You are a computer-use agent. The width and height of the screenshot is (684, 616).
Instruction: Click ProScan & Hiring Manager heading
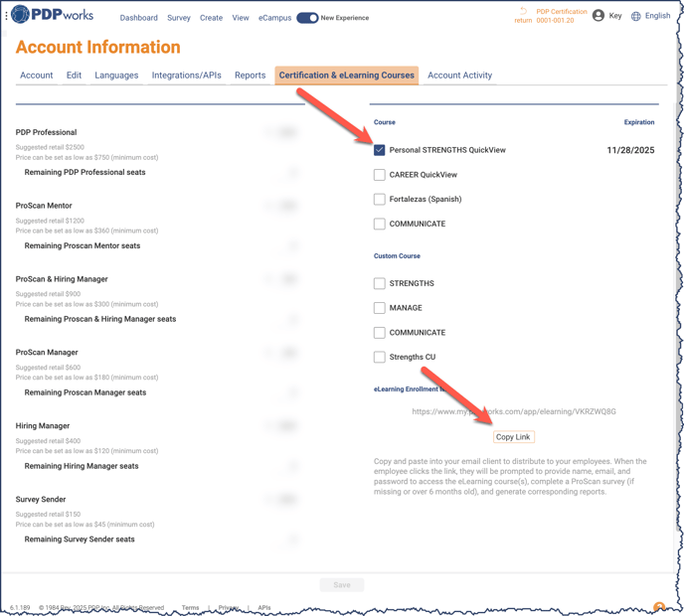pos(62,279)
